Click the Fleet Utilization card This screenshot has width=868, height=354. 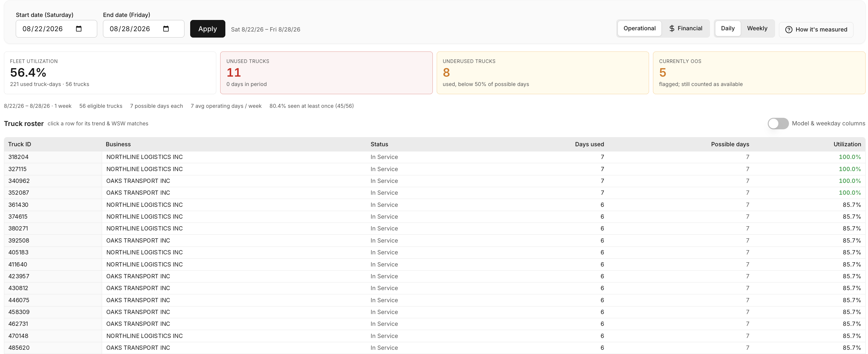(x=110, y=73)
